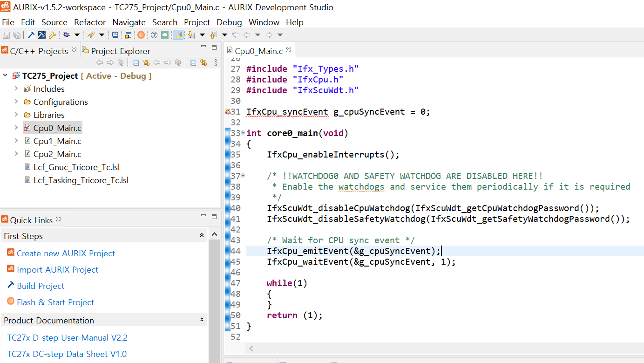The image size is (644, 363).
Task: Start debugging with the bug icon
Action: pos(67,35)
